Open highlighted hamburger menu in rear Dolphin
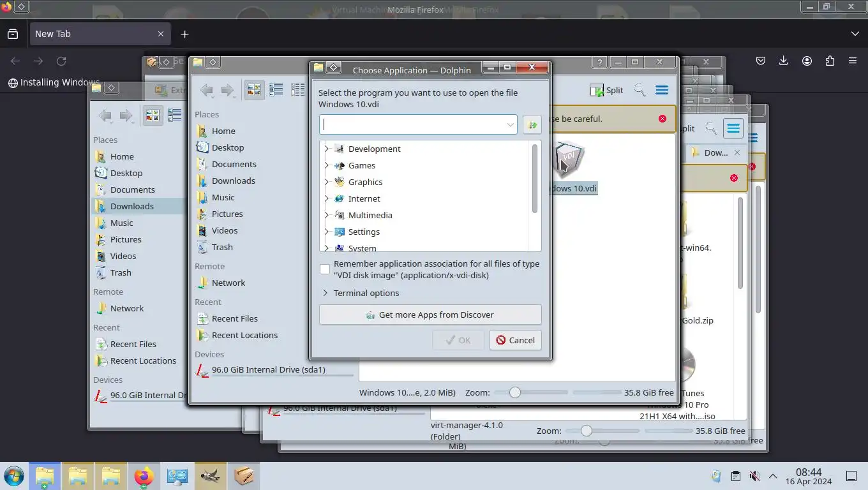This screenshot has height=490, width=868. [x=733, y=128]
